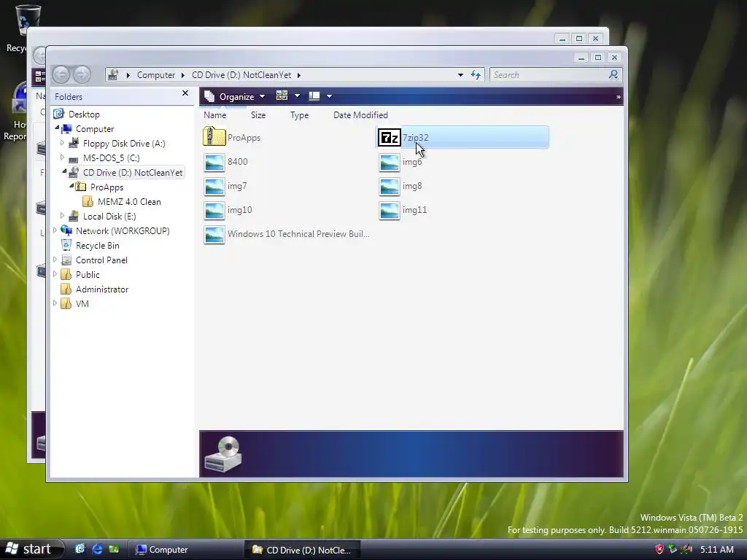The height and width of the screenshot is (560, 747).
Task: Click the Desktop icon in folder tree
Action: (x=59, y=114)
